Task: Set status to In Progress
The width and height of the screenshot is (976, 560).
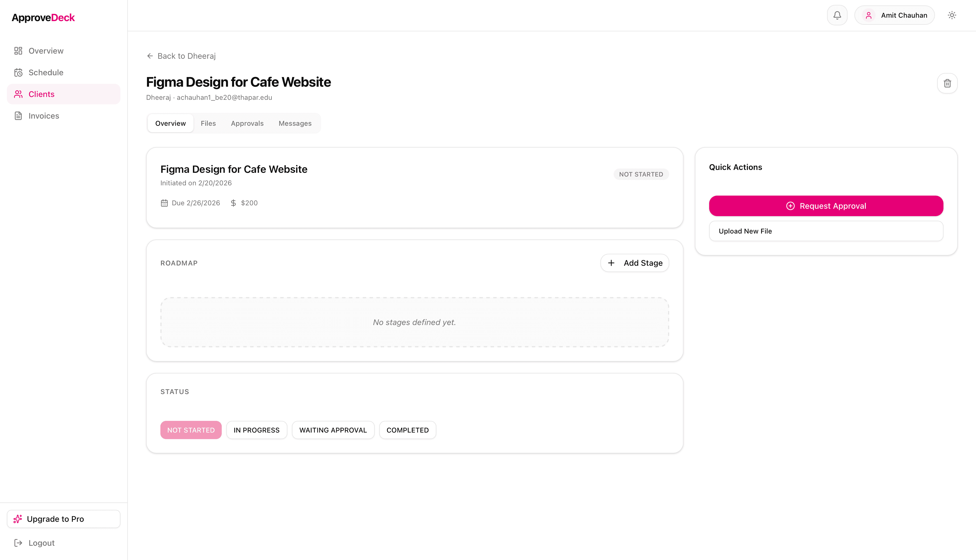Action: click(256, 430)
